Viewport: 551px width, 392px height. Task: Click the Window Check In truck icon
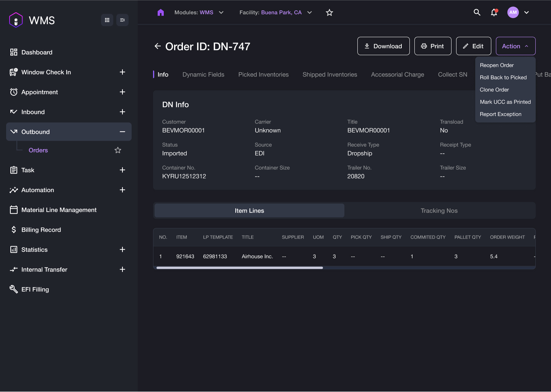click(14, 72)
